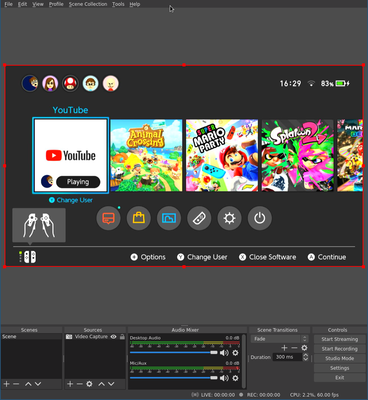This screenshot has height=400, width=368.
Task: Click the Exit button
Action: [x=339, y=378]
